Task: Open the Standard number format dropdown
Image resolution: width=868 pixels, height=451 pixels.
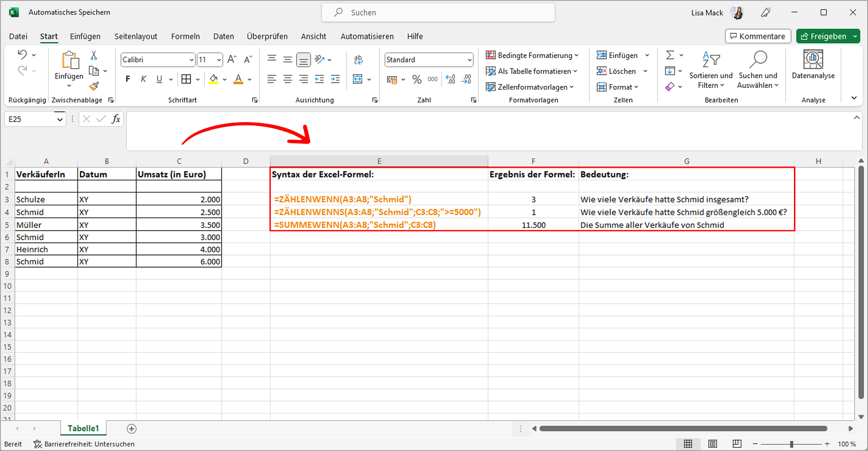Action: (x=469, y=60)
